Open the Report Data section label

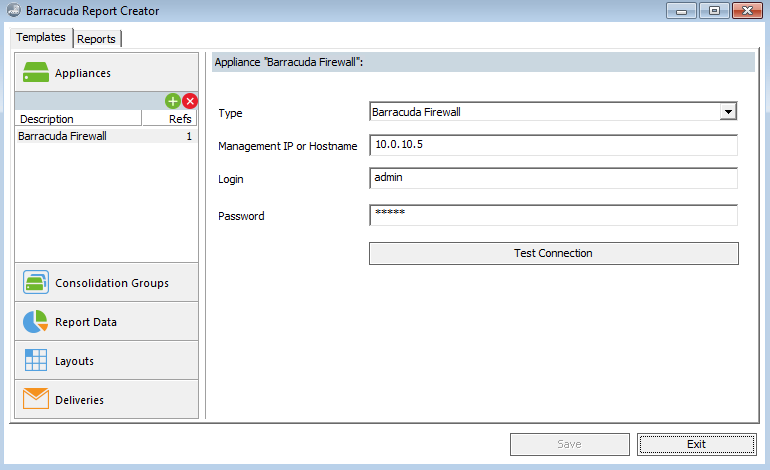click(86, 322)
